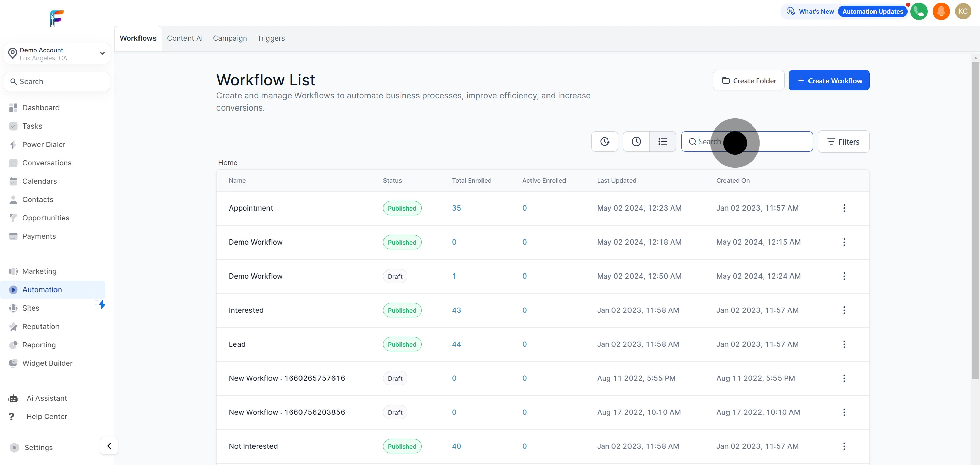Open Reputation in the sidebar
The width and height of the screenshot is (980, 465).
pyautogui.click(x=41, y=326)
